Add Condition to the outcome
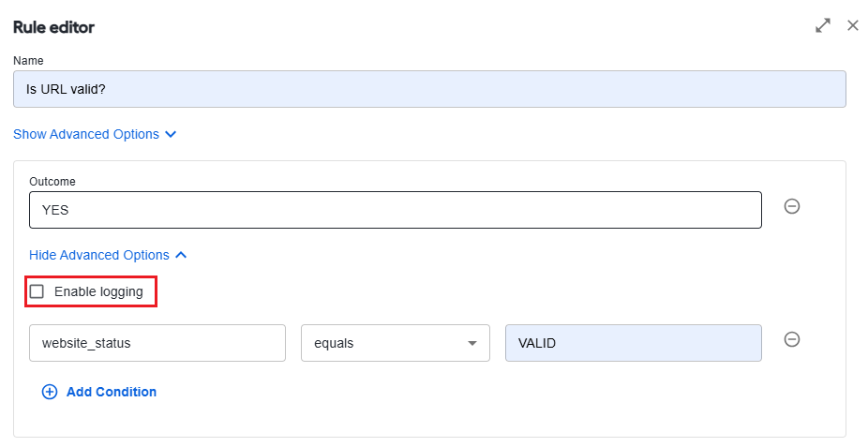The width and height of the screenshot is (868, 447). [x=112, y=392]
